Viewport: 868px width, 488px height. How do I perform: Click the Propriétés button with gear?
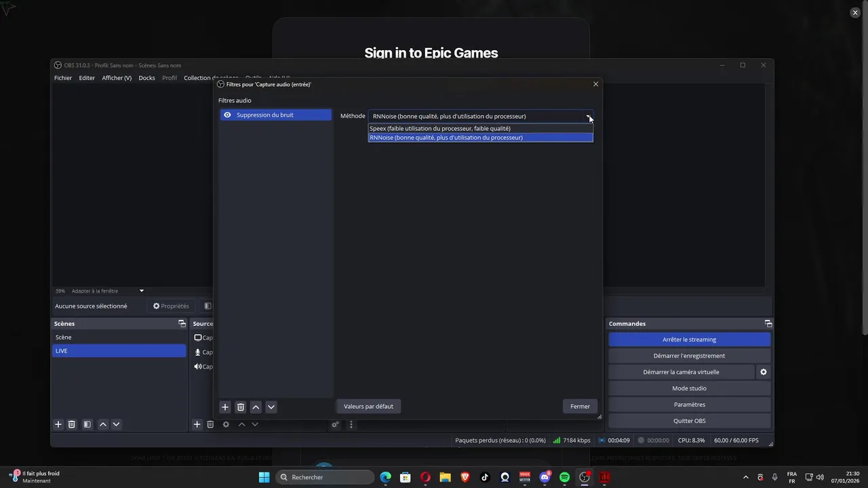(x=171, y=306)
